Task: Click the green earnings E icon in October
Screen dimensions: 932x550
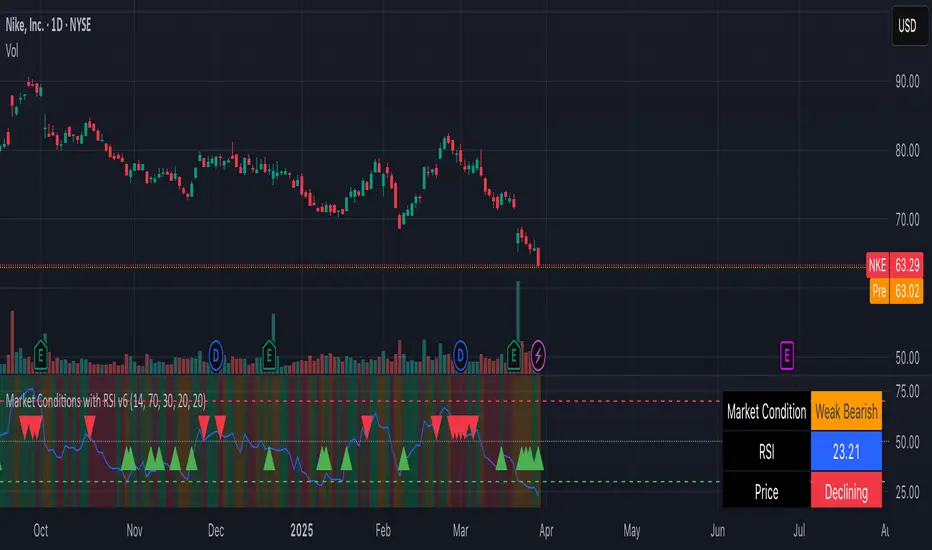Action: pyautogui.click(x=40, y=356)
